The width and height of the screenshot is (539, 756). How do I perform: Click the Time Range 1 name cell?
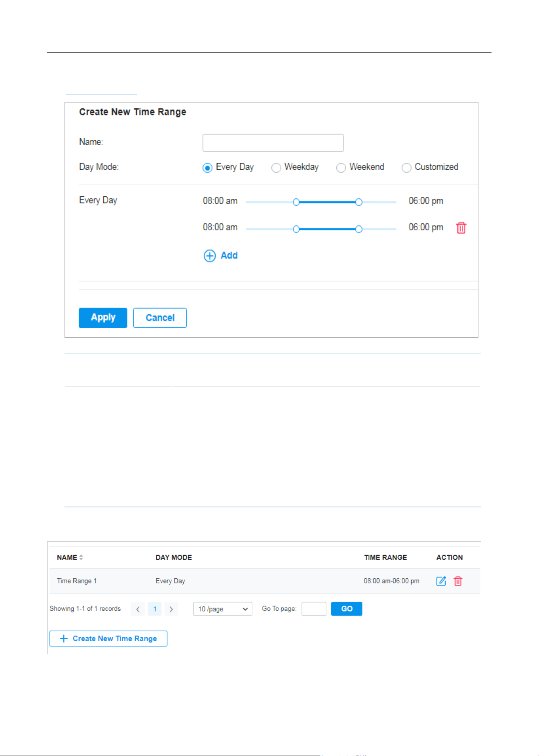[x=77, y=581]
